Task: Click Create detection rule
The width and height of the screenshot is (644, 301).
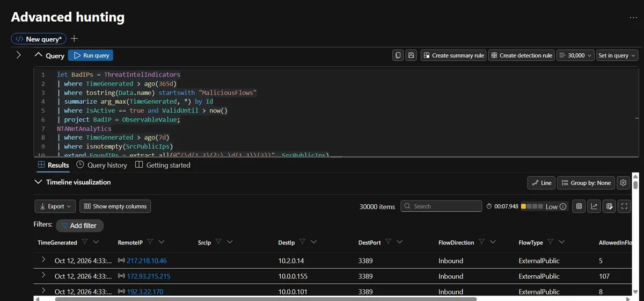Action: (521, 55)
